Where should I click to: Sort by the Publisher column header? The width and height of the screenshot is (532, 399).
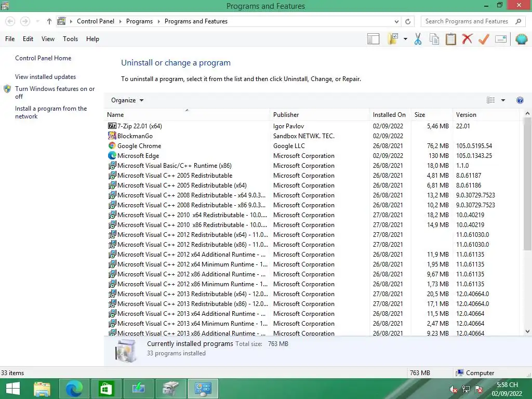point(320,115)
